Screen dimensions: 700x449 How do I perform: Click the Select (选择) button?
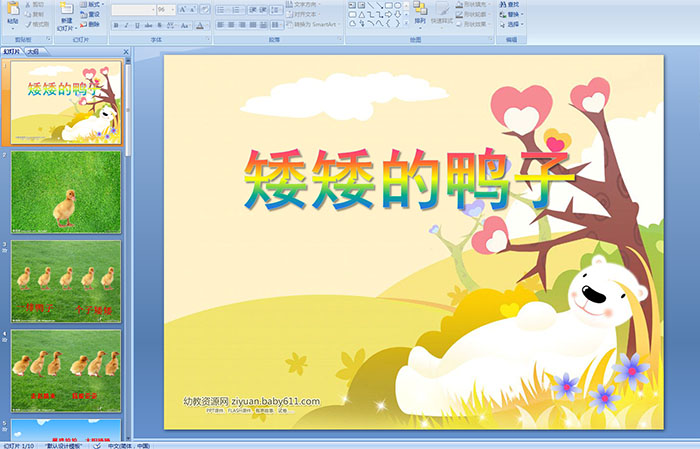pyautogui.click(x=511, y=24)
